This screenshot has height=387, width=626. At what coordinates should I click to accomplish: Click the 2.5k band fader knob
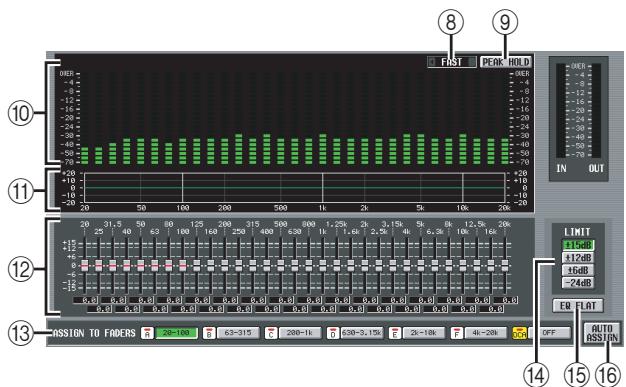pos(379,266)
